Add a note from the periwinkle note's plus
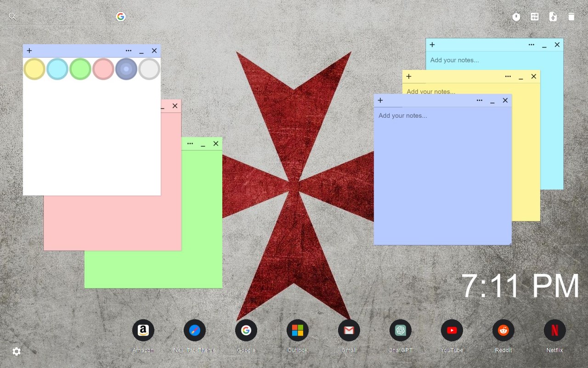588x368 pixels. [x=380, y=100]
